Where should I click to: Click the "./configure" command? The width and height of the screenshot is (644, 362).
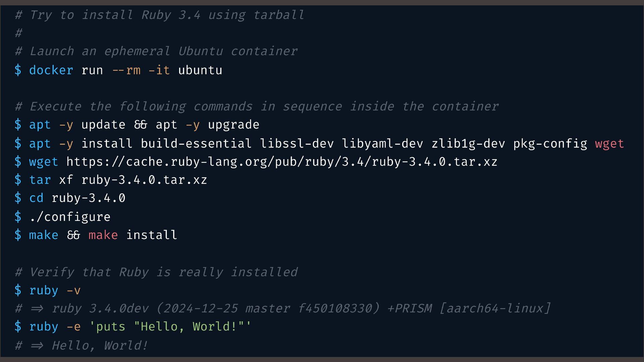tap(70, 217)
